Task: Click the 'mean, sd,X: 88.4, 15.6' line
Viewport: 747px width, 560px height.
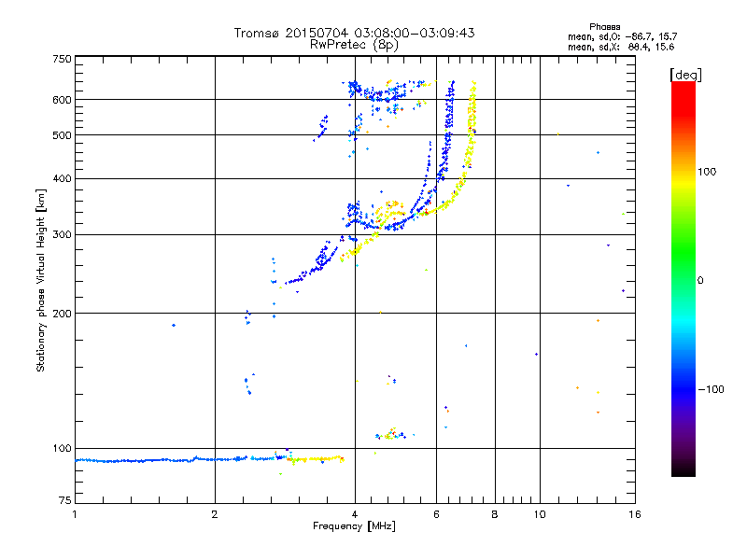Action: 621,47
